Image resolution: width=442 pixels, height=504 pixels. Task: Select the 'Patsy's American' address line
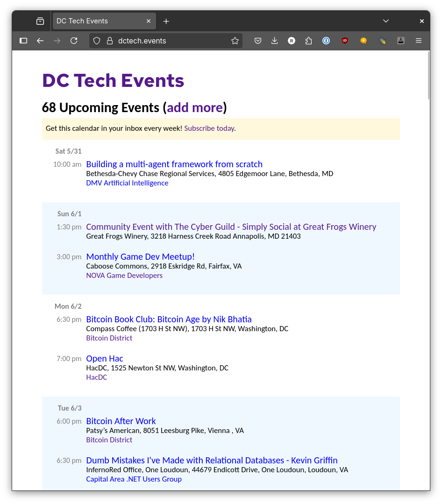point(165,431)
